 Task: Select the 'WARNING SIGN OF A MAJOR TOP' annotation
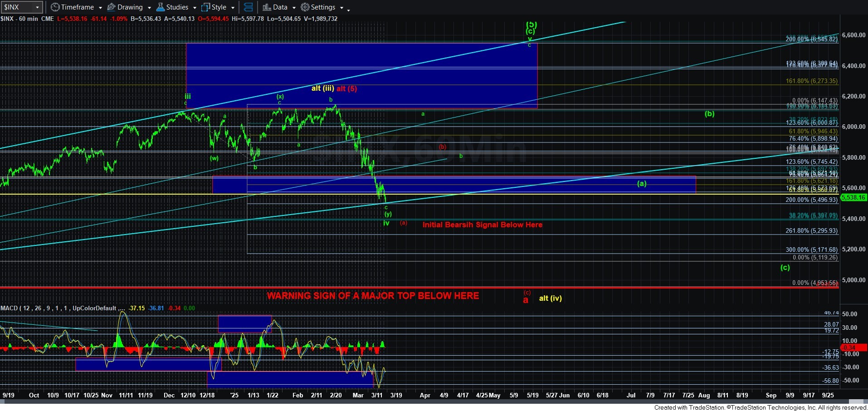pyautogui.click(x=373, y=296)
